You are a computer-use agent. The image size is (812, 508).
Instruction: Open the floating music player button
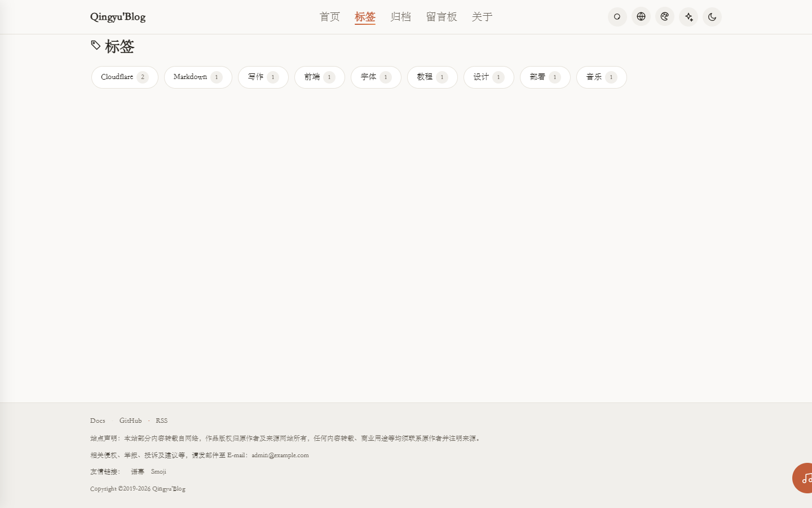804,478
